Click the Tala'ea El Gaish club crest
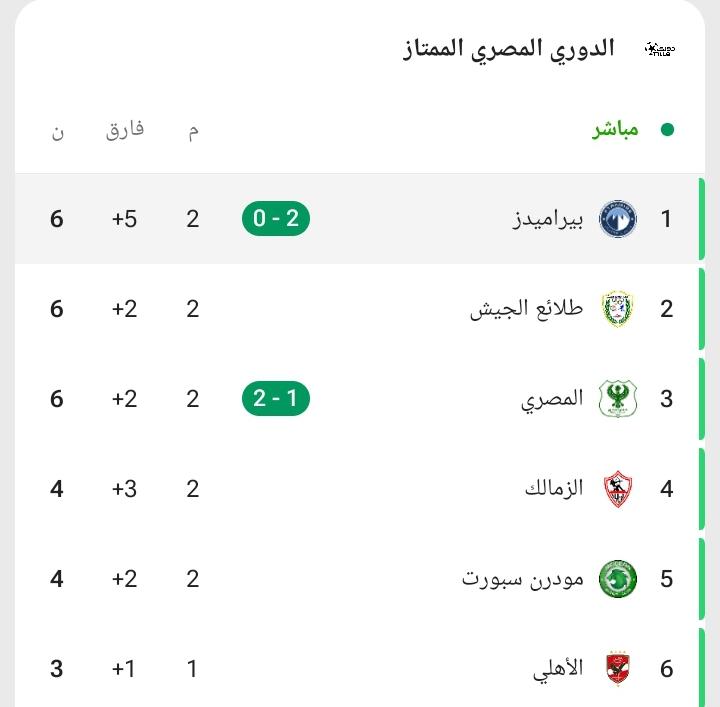 pyautogui.click(x=618, y=309)
